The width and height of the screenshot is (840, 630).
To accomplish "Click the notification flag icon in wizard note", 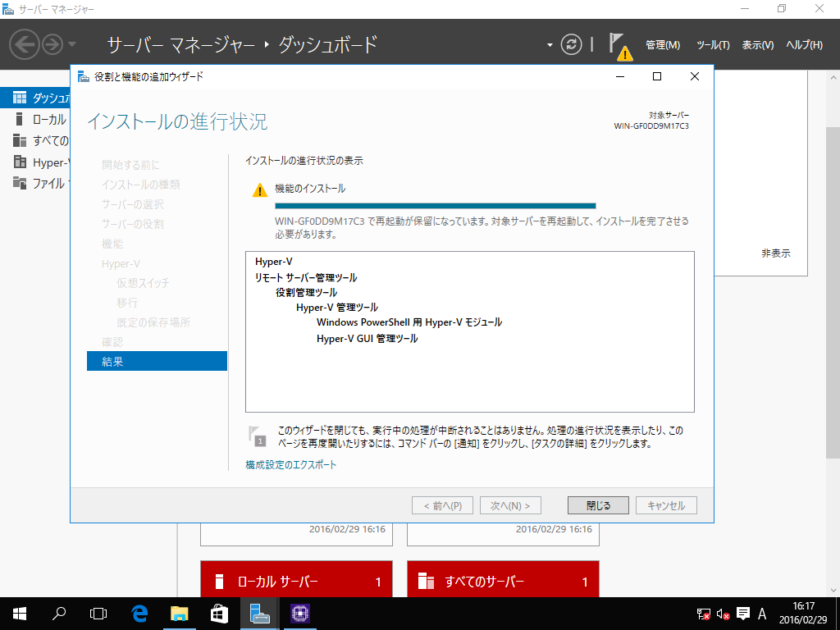I will point(258,436).
